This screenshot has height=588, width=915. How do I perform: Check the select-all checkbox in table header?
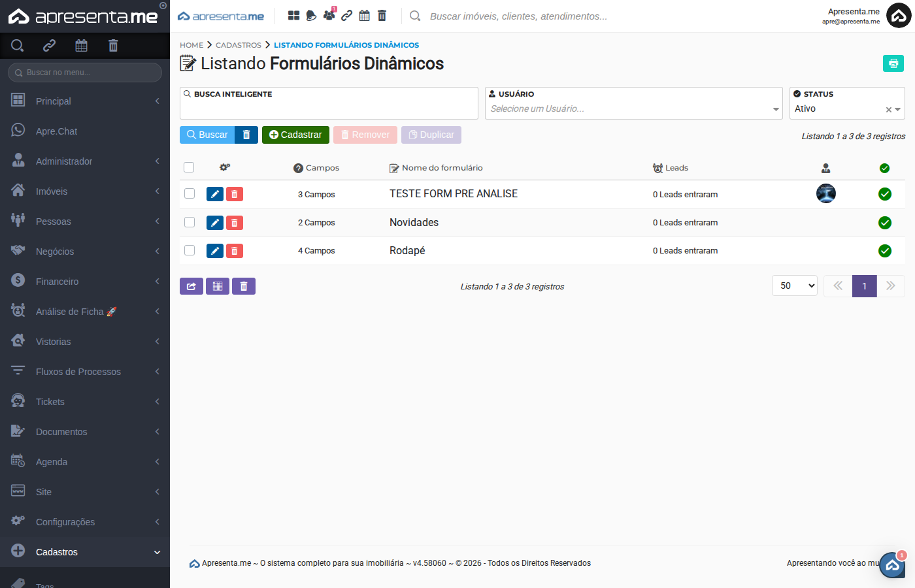(189, 167)
